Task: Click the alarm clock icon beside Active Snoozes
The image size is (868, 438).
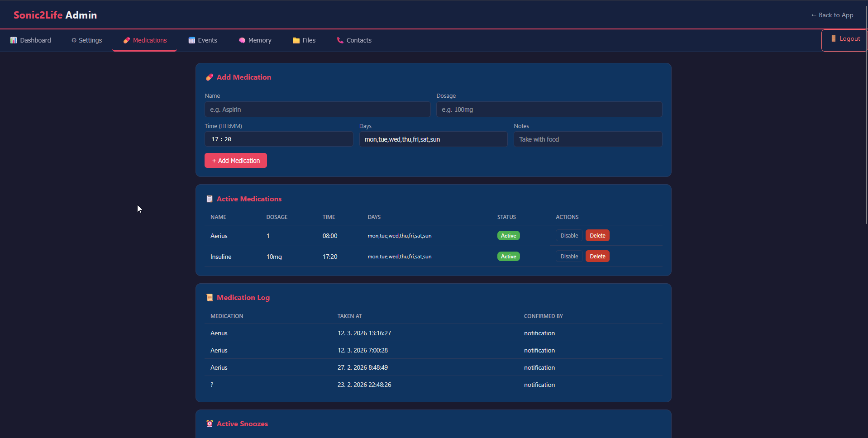Action: pyautogui.click(x=210, y=424)
